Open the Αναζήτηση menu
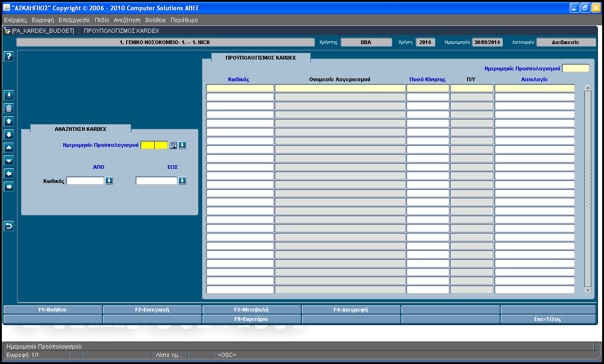This screenshot has width=604, height=364. (127, 20)
